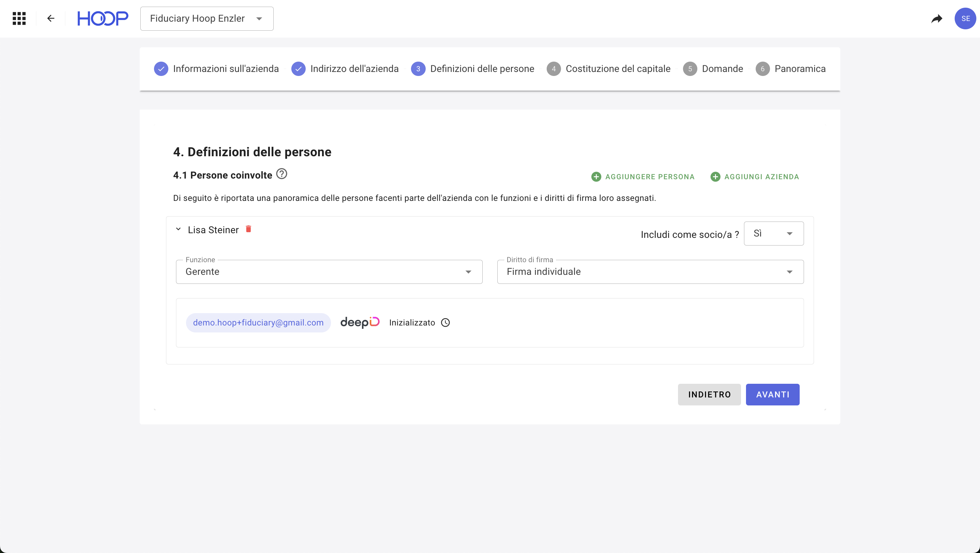The width and height of the screenshot is (980, 553).
Task: Click the deepID logo
Action: (360, 322)
